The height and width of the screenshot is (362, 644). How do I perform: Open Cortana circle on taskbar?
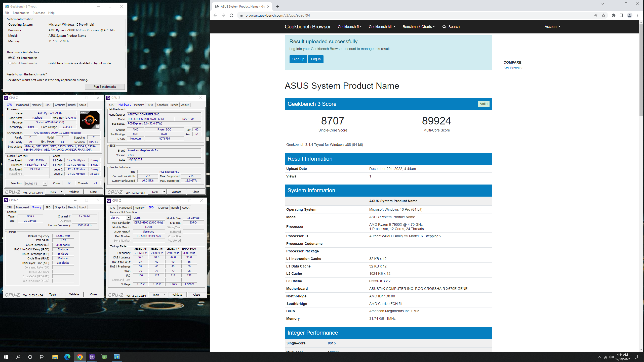click(x=30, y=357)
